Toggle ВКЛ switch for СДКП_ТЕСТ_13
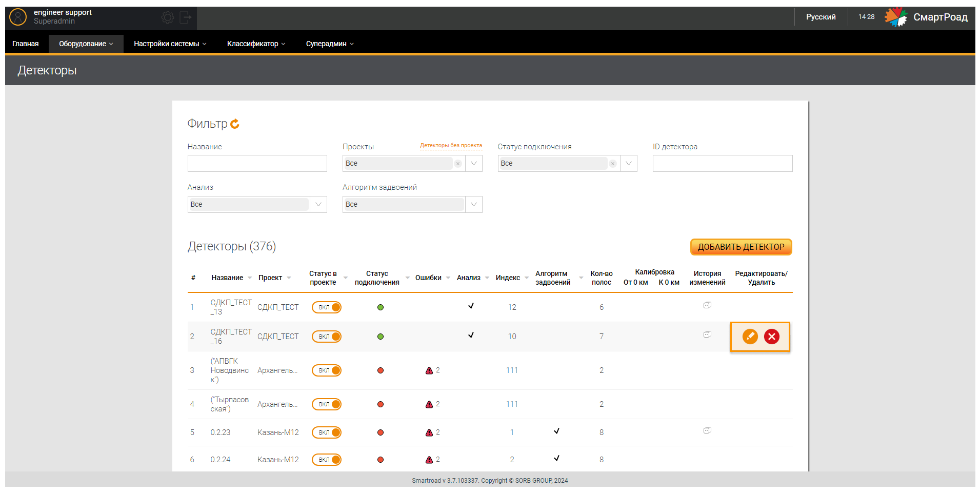 [x=327, y=307]
